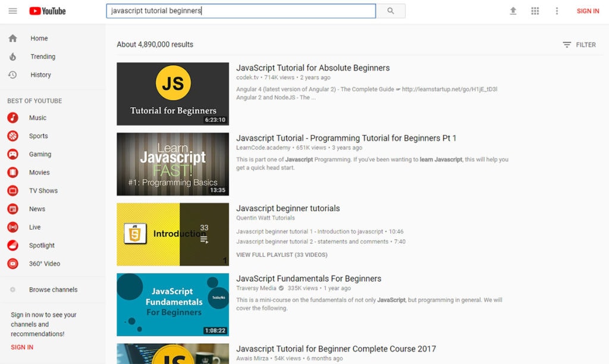
Task: Select the Live sidebar icon
Action: (x=14, y=227)
